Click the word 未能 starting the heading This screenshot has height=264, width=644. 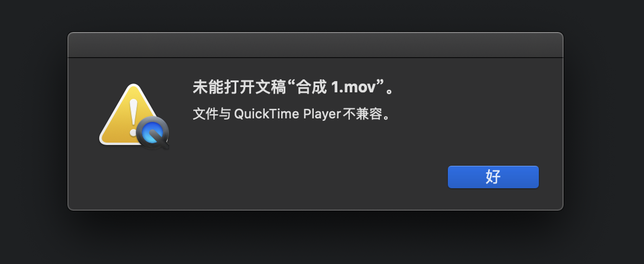click(x=208, y=87)
